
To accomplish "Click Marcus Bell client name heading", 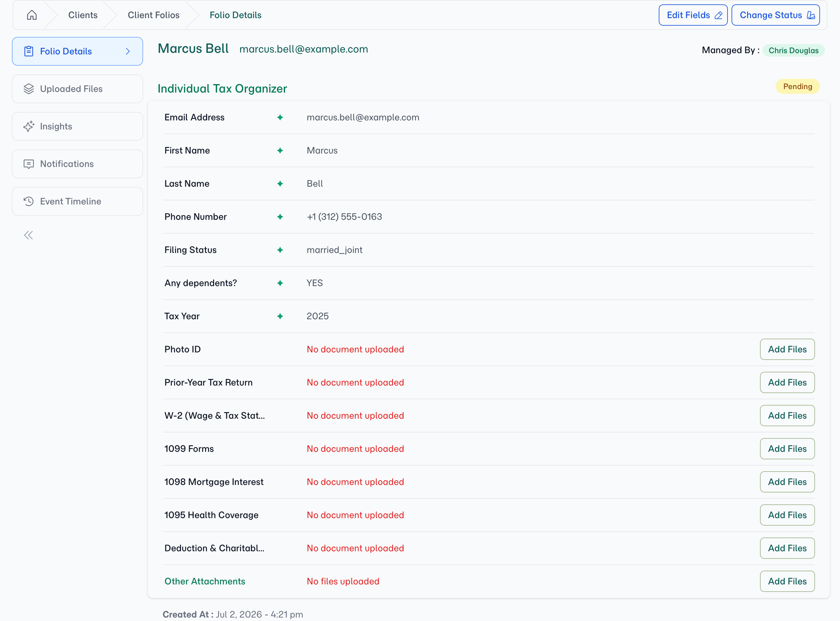I will click(193, 48).
